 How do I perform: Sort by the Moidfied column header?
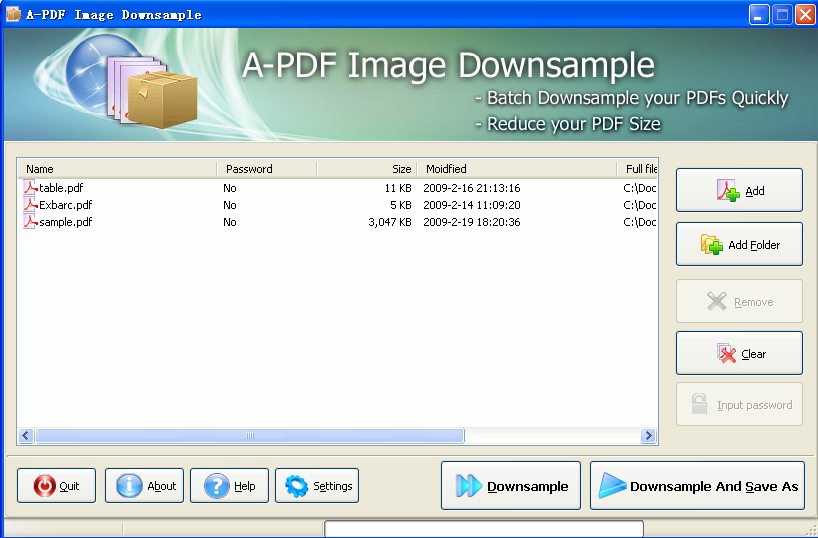(x=518, y=169)
